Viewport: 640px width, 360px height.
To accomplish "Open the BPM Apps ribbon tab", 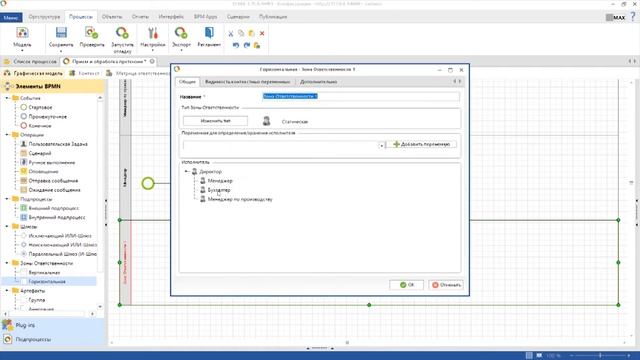I will point(206,17).
